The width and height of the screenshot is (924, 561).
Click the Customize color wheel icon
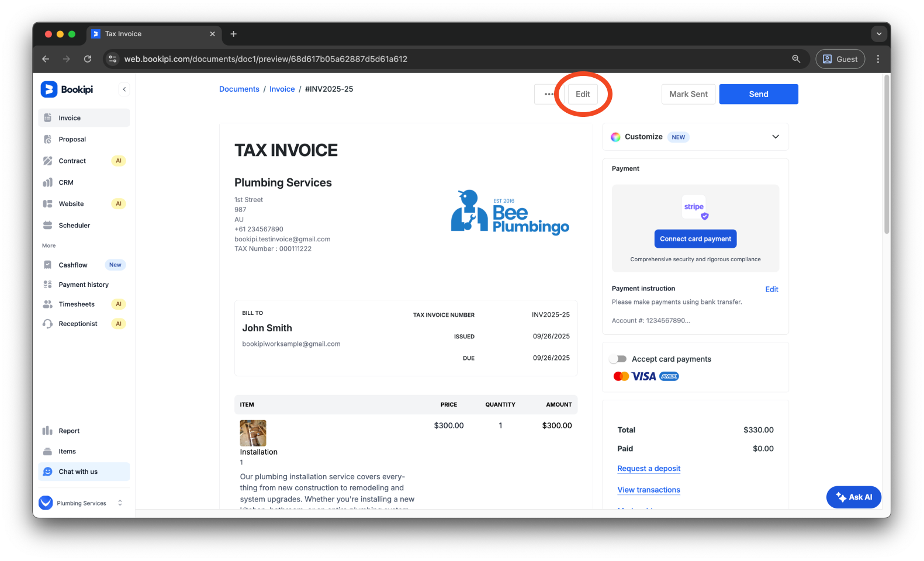[x=616, y=137]
